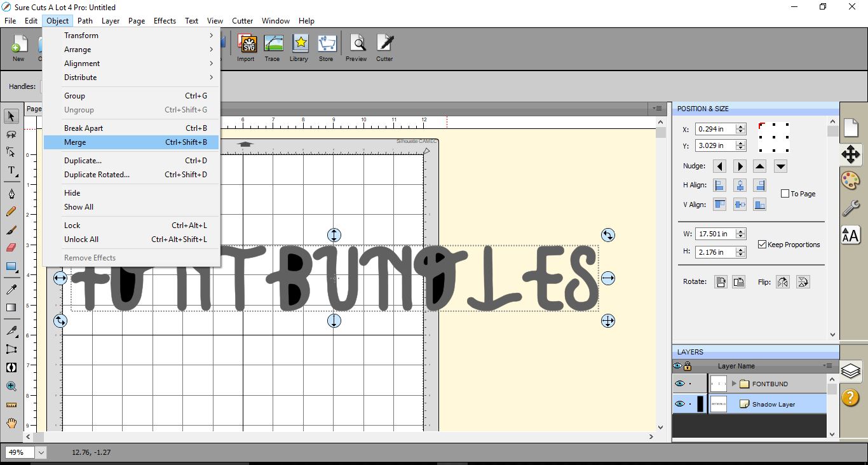Screen dimensions: 868x465
Task: Select the Shadow Layer color swatch
Action: (700, 404)
